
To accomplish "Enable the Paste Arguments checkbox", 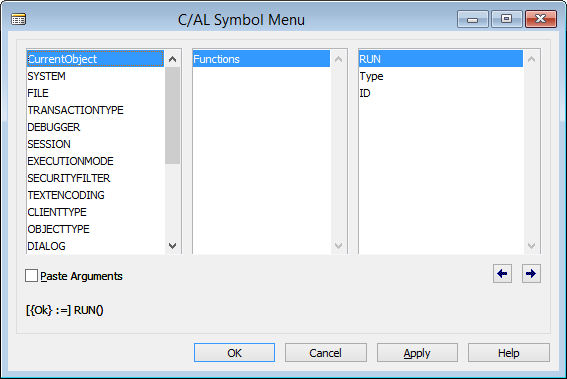I will click(x=31, y=276).
